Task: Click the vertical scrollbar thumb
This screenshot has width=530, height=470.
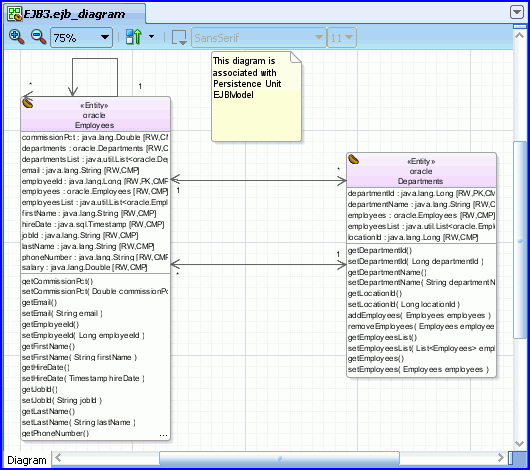Action: 520,239
